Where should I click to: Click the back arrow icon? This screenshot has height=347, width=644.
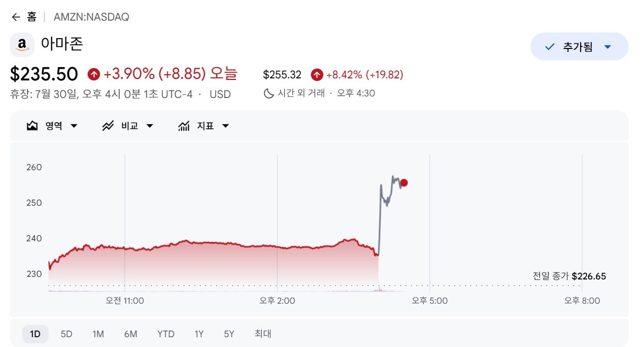point(16,17)
